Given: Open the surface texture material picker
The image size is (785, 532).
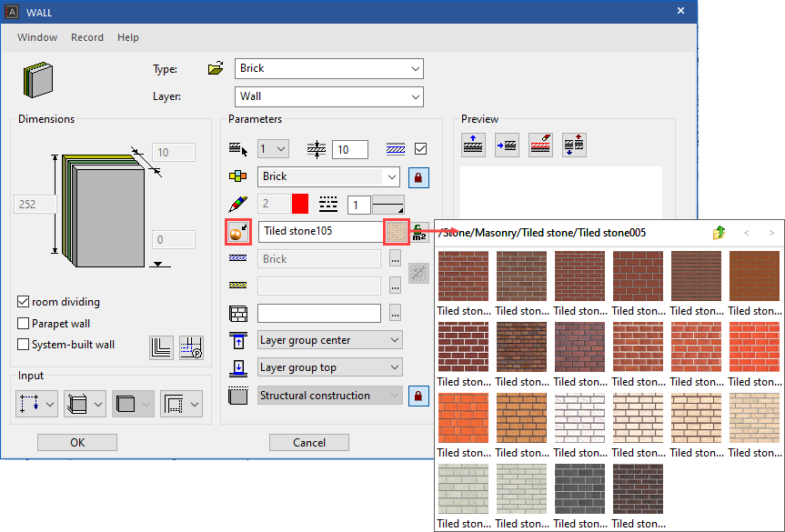Looking at the screenshot, I should tap(238, 231).
